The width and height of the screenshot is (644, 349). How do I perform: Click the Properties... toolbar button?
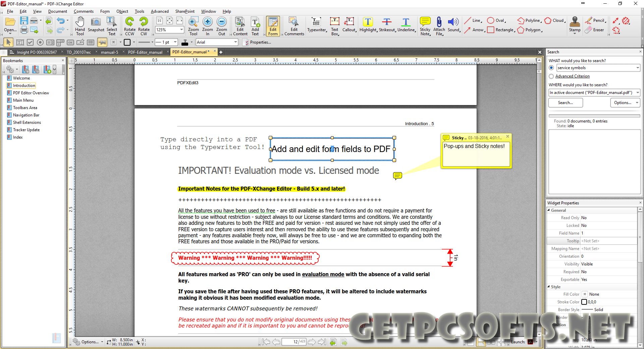point(257,42)
